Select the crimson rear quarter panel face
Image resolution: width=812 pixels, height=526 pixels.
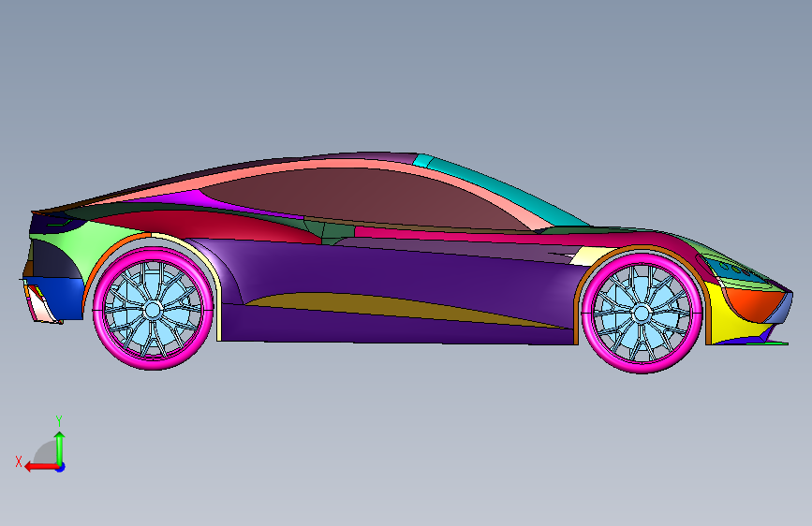click(x=207, y=224)
